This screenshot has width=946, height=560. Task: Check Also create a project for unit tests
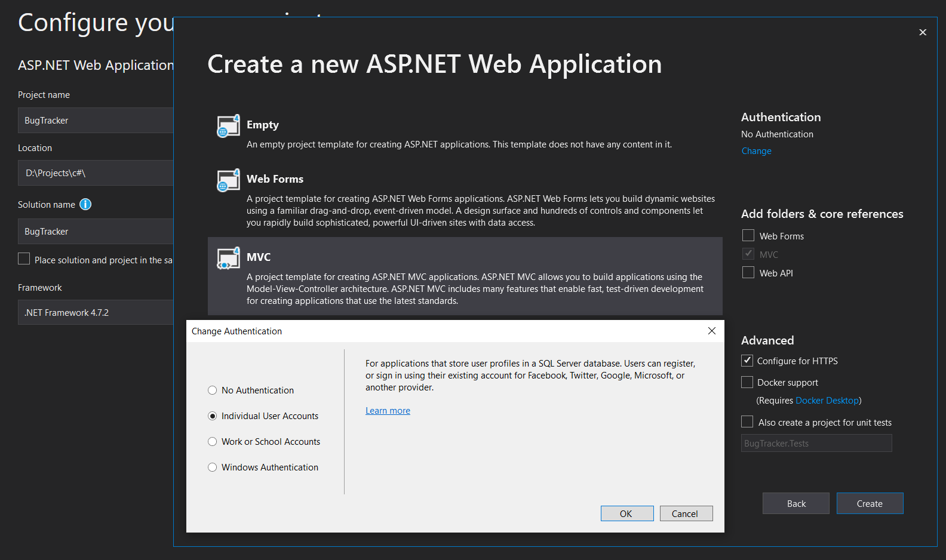[747, 422]
